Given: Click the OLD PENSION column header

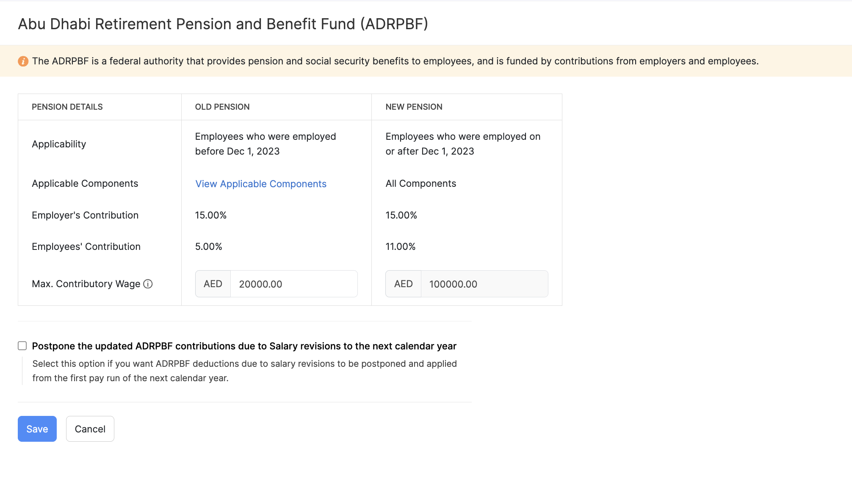Looking at the screenshot, I should [x=222, y=107].
